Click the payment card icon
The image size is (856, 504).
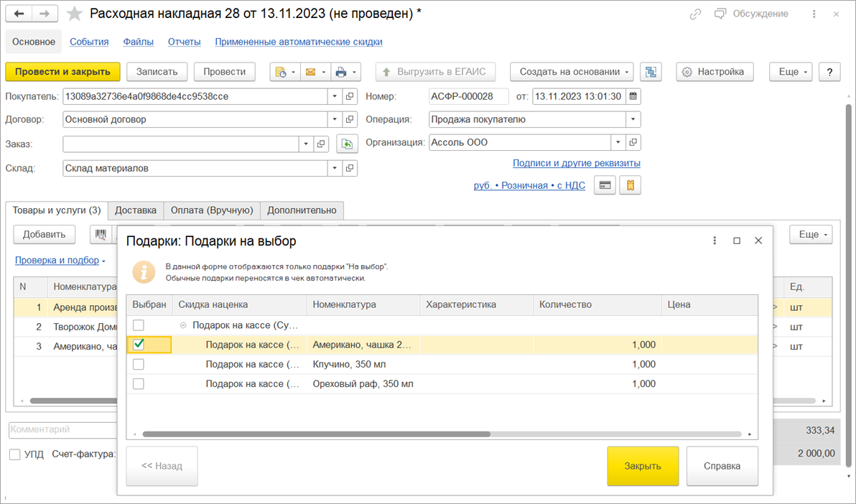click(x=605, y=185)
